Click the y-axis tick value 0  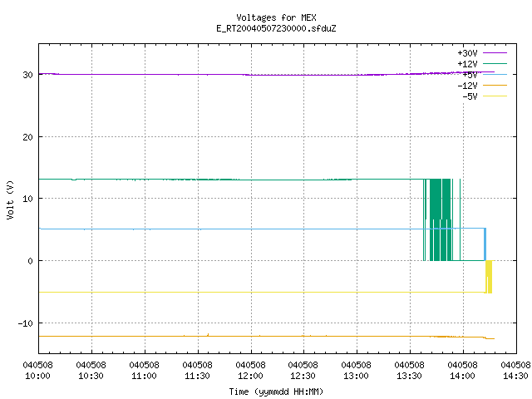(30, 261)
